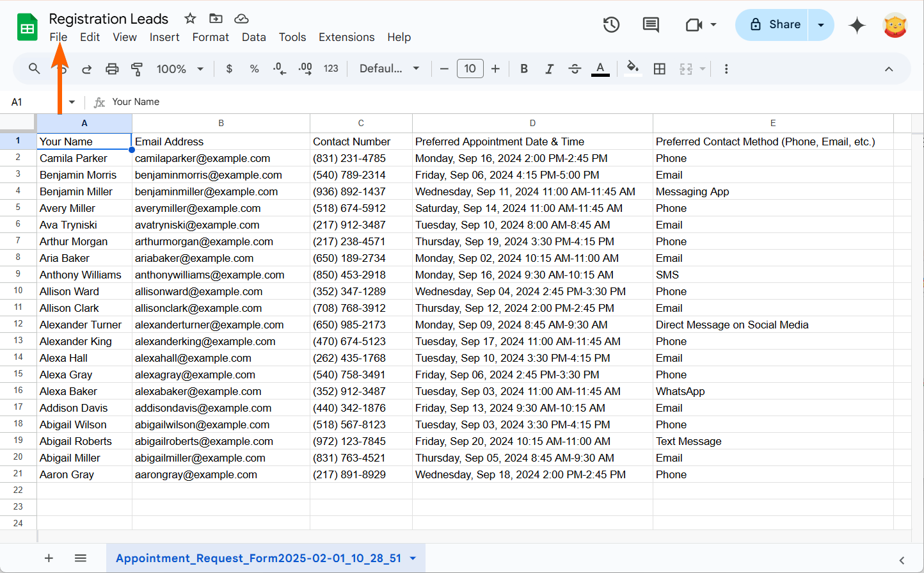Click the print icon in toolbar
924x573 pixels.
pos(112,69)
